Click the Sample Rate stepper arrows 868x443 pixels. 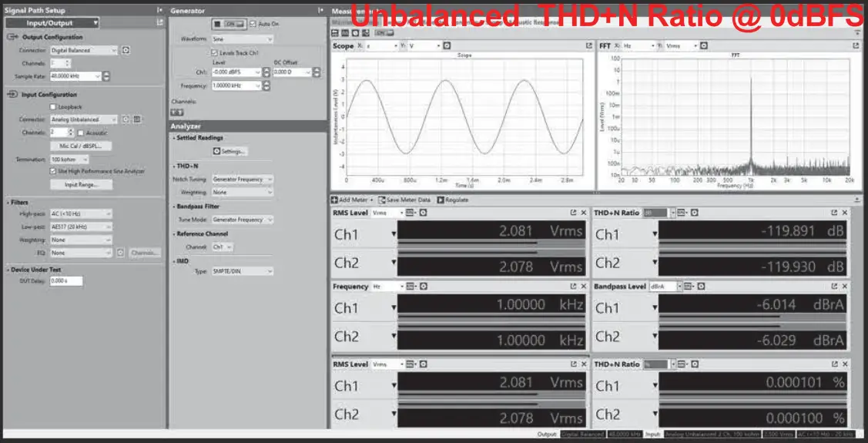point(107,76)
